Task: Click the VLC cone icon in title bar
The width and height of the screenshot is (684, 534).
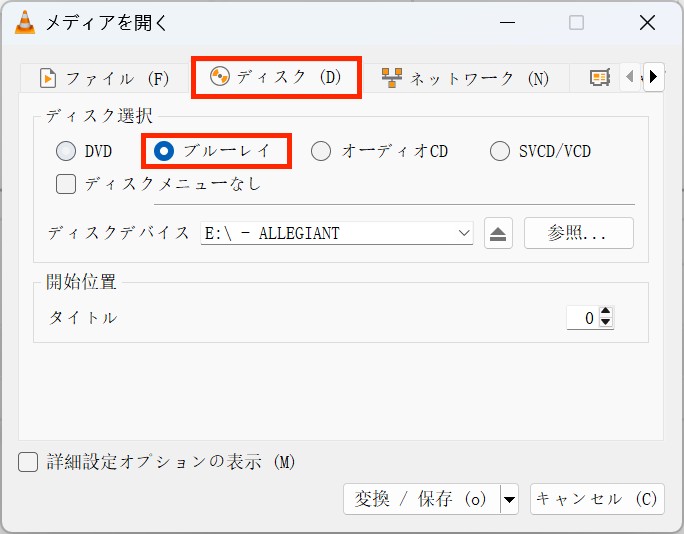Action: coord(25,22)
